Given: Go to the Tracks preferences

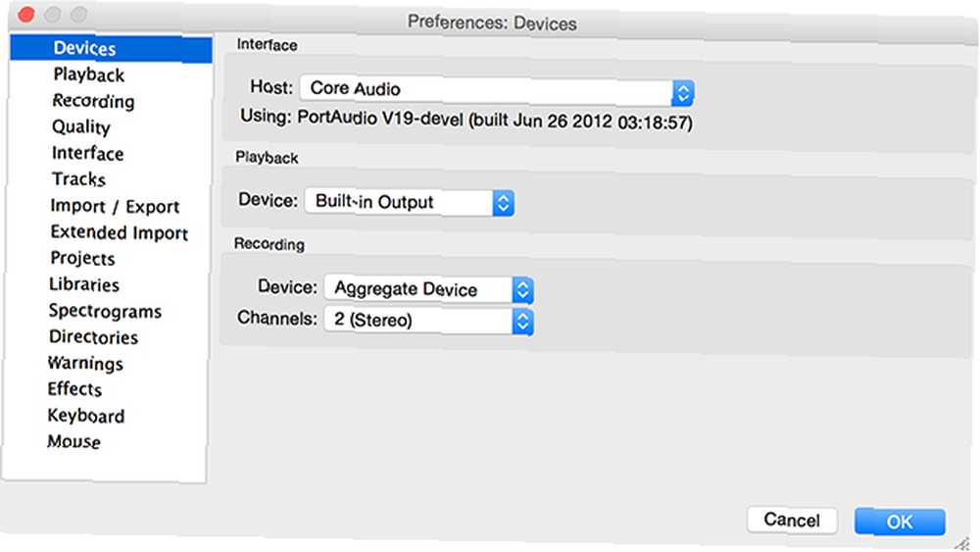Looking at the screenshot, I should [78, 179].
